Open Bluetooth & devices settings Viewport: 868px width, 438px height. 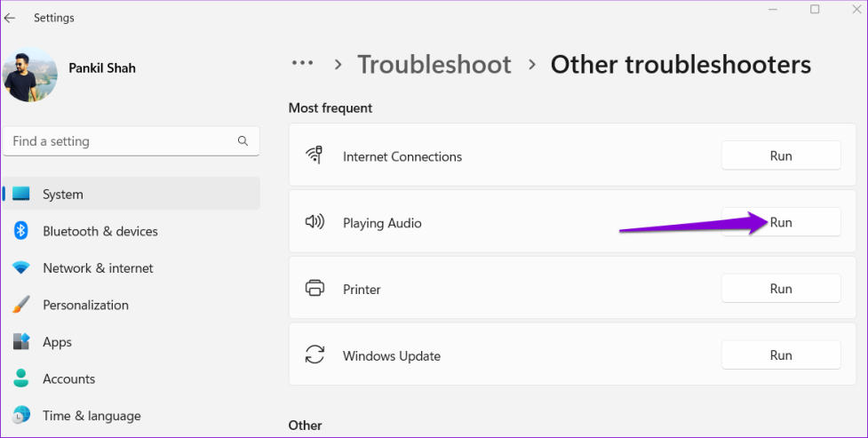coord(100,231)
